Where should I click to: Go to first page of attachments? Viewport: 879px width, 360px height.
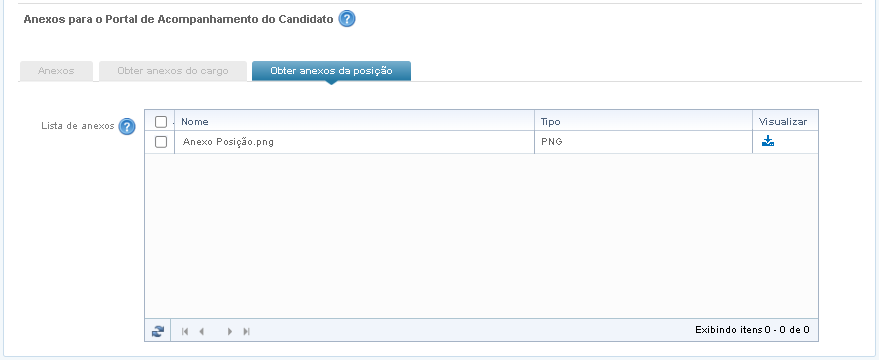point(184,331)
